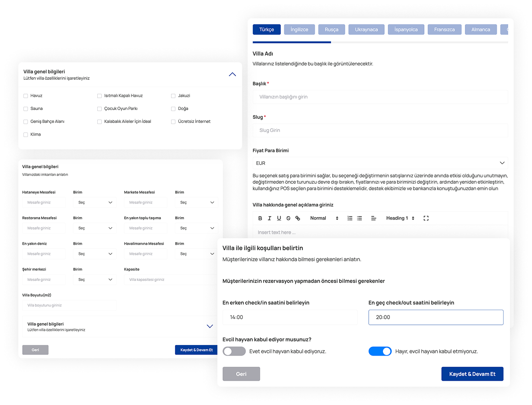Tick the Jakuzi feature checkbox
The image size is (532, 405).
(x=173, y=96)
